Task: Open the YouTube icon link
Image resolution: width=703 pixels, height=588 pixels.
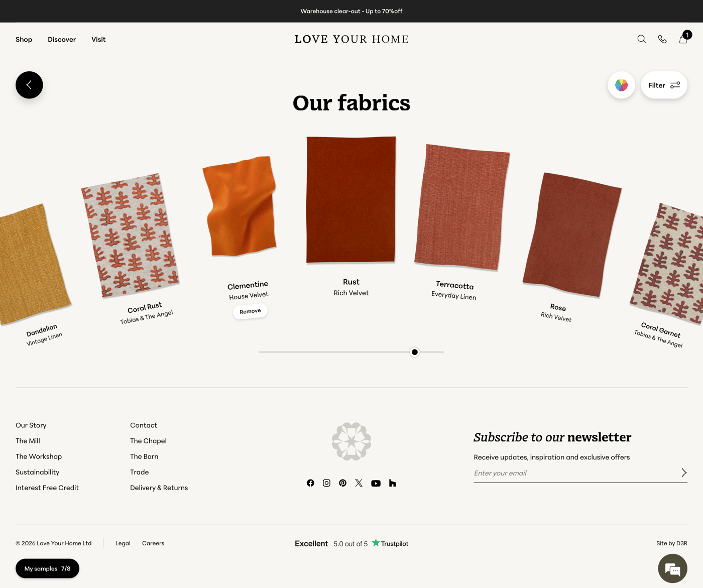Action: [x=376, y=483]
